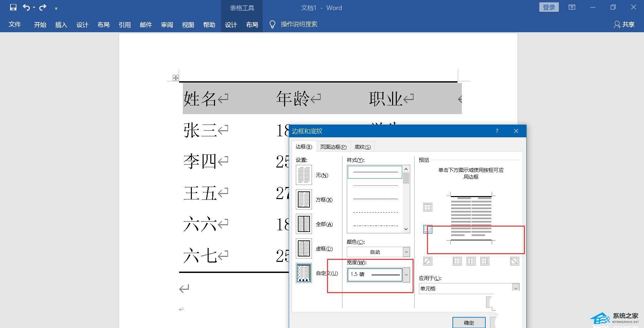Toggle the top border in preview
Screen dimensions: 644x328
pyautogui.click(x=428, y=207)
